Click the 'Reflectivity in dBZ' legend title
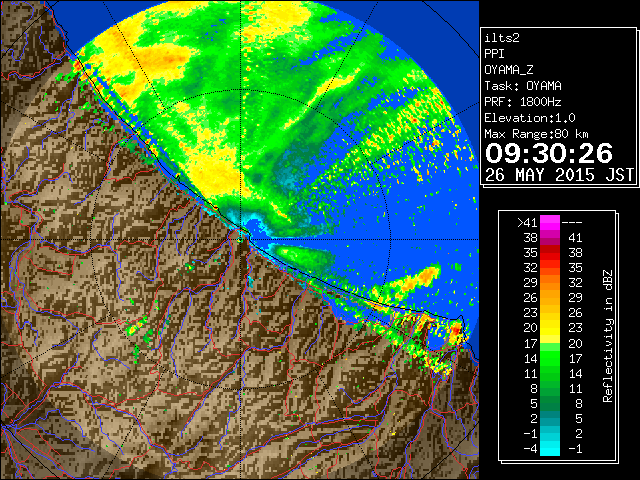 pos(607,336)
